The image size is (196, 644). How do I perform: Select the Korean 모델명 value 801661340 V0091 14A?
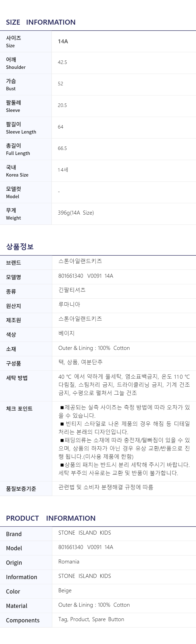pos(86,276)
